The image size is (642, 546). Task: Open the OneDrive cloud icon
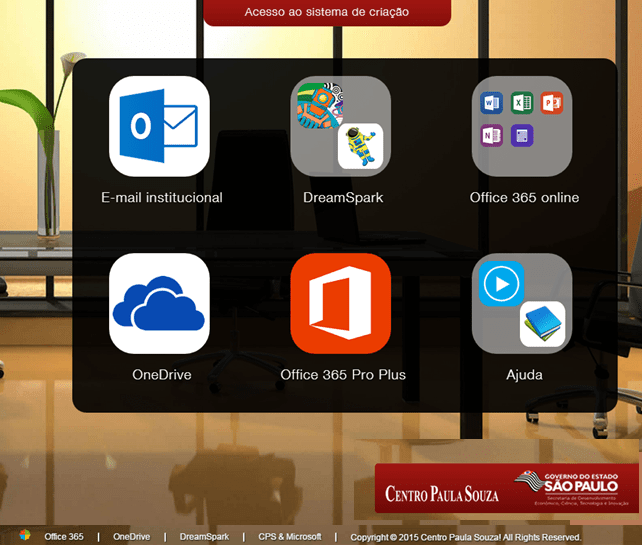tap(159, 303)
